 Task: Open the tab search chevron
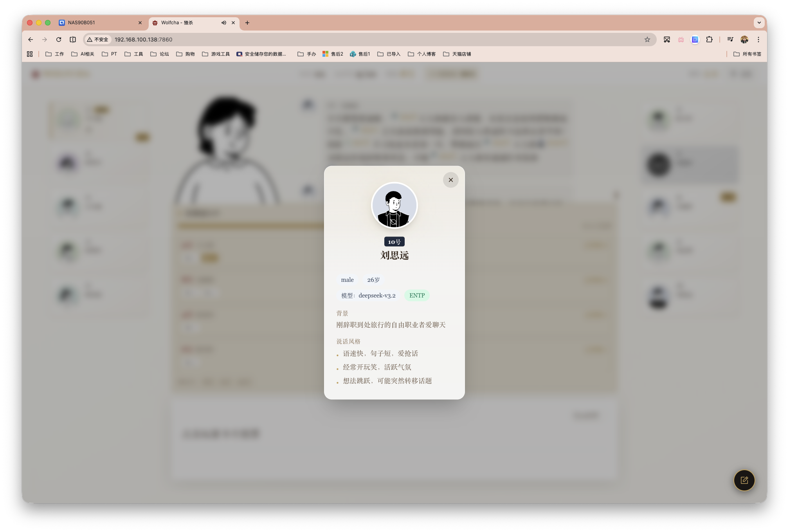pos(759,23)
